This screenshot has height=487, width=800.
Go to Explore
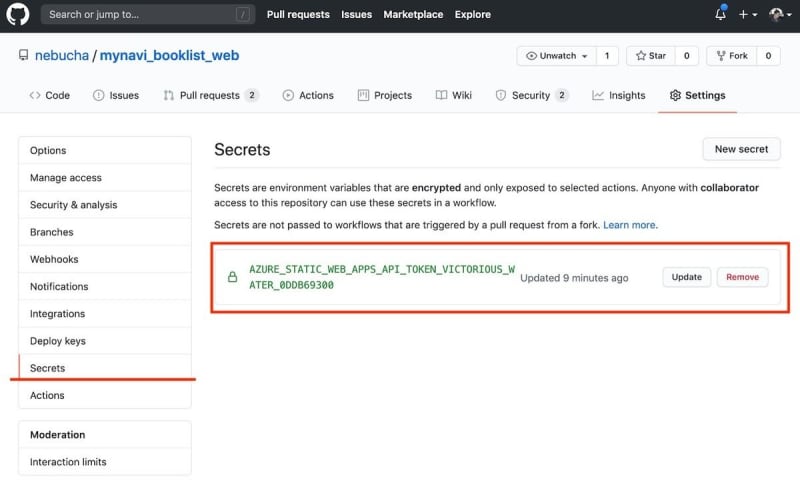point(472,14)
